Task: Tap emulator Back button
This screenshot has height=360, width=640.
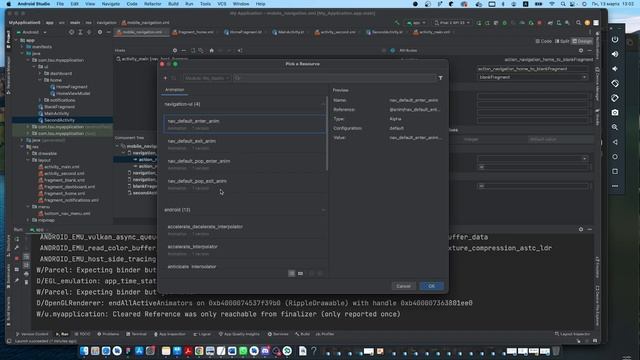Action: click(x=615, y=142)
